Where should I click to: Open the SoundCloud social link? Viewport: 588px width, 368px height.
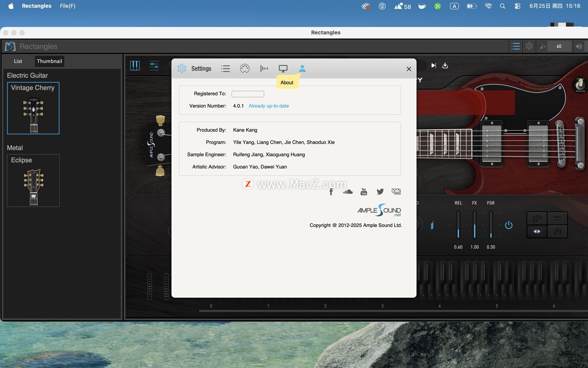click(348, 192)
